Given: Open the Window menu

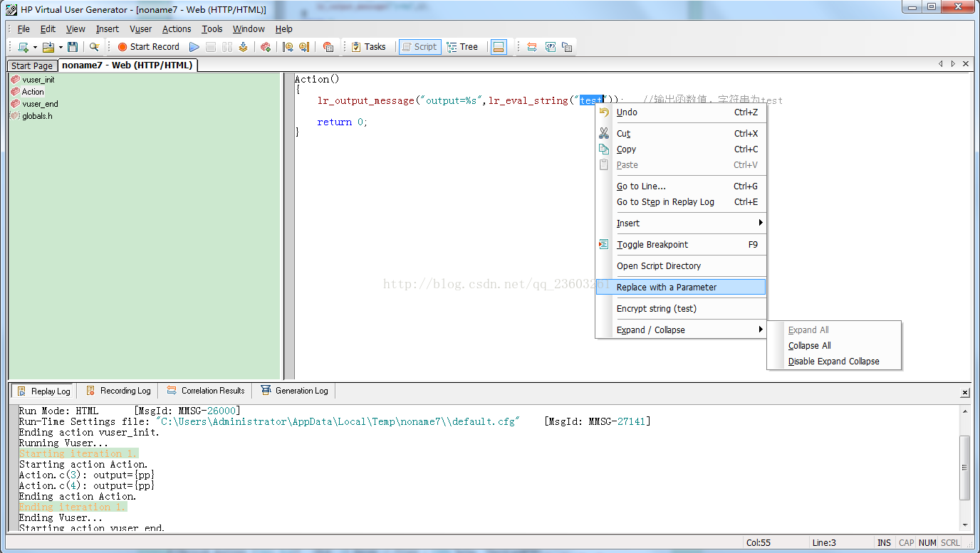Looking at the screenshot, I should 249,29.
